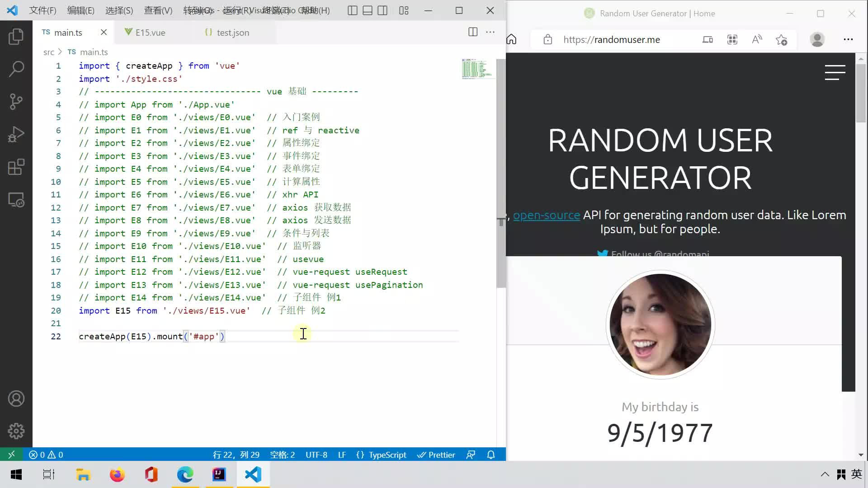Screen dimensions: 868x488
Task: Split the editor to the right
Action: 473,32
